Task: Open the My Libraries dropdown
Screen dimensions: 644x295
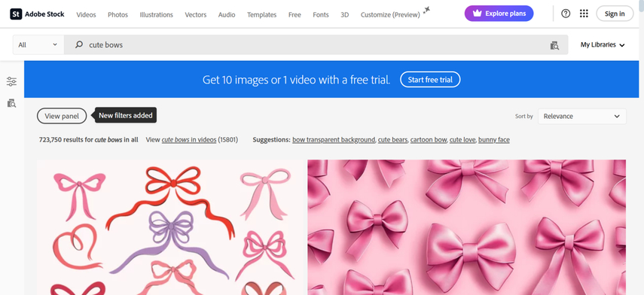Action: (x=603, y=44)
